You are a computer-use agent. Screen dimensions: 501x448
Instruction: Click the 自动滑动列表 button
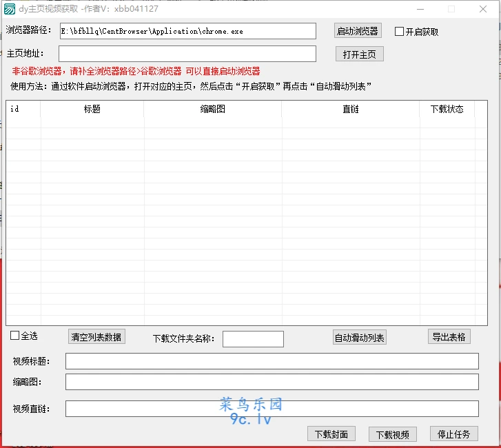click(x=359, y=337)
